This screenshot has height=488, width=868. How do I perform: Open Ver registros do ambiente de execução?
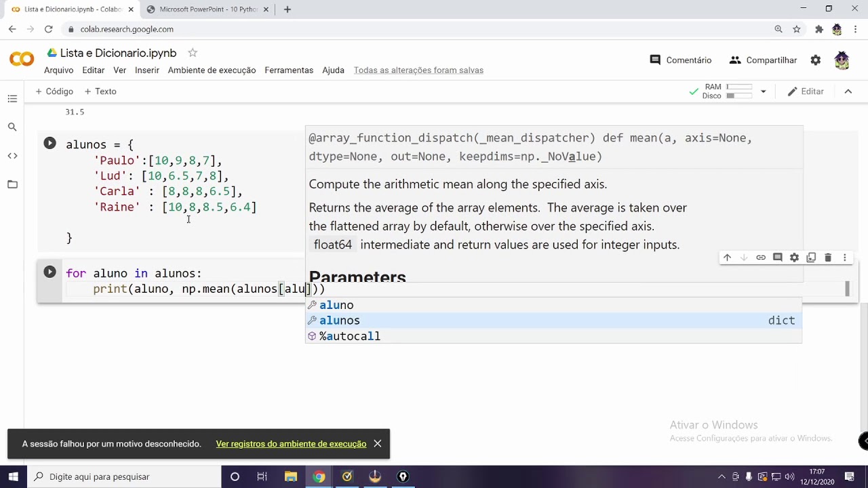pyautogui.click(x=291, y=444)
